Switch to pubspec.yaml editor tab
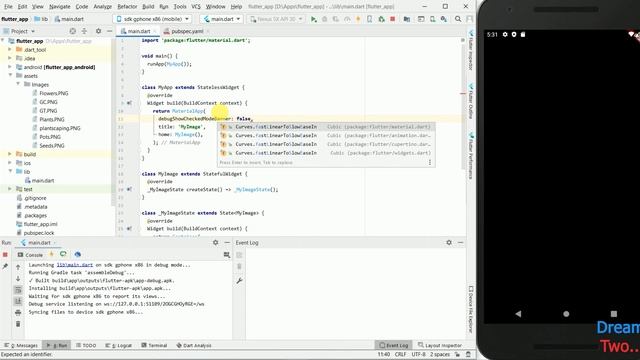The image size is (640, 360). pos(187,31)
